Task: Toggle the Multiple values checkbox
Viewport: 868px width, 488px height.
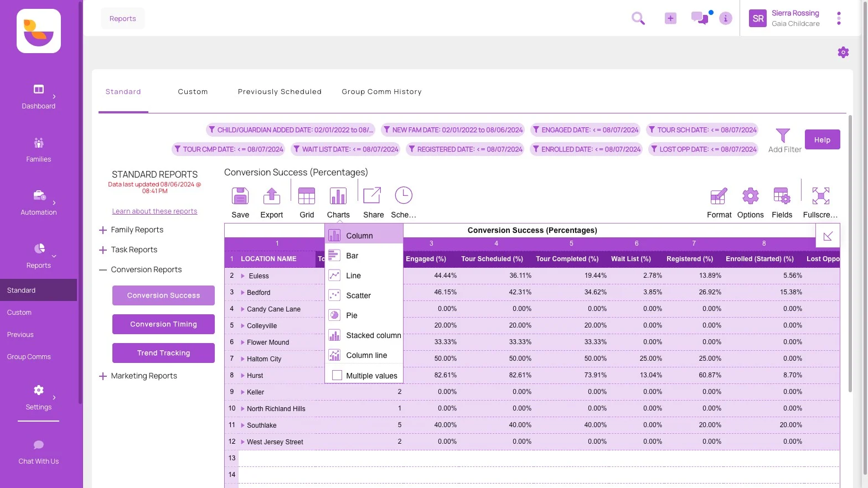Action: pos(337,375)
